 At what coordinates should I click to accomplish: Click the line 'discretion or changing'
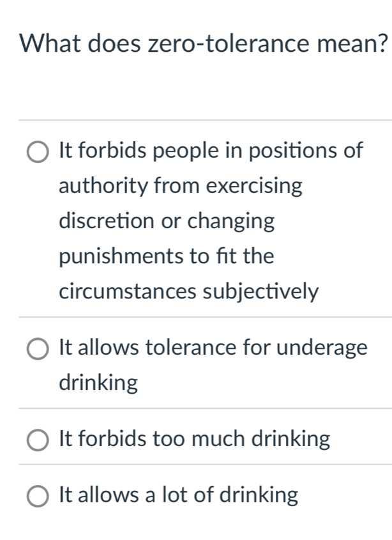click(x=167, y=222)
